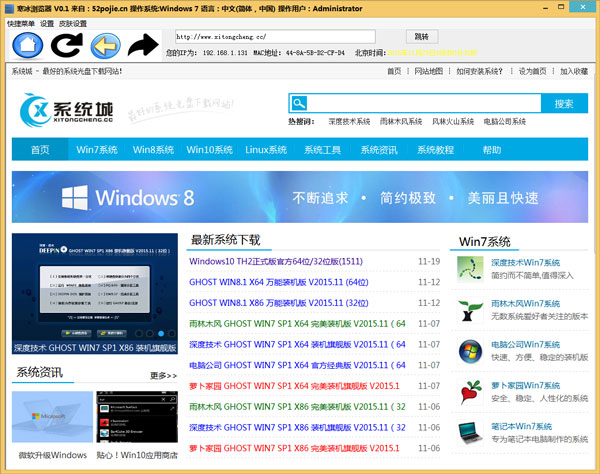Open the 快捷菜单 menu
The width and height of the screenshot is (600, 474).
tap(21, 24)
